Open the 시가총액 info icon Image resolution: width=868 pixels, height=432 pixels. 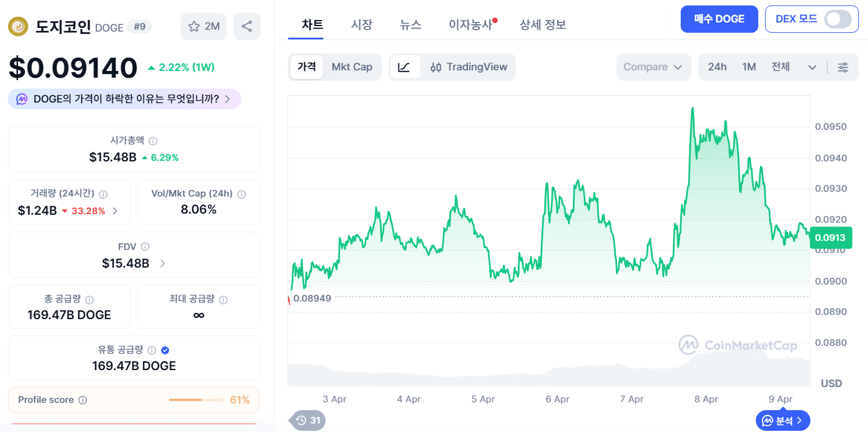click(x=153, y=140)
